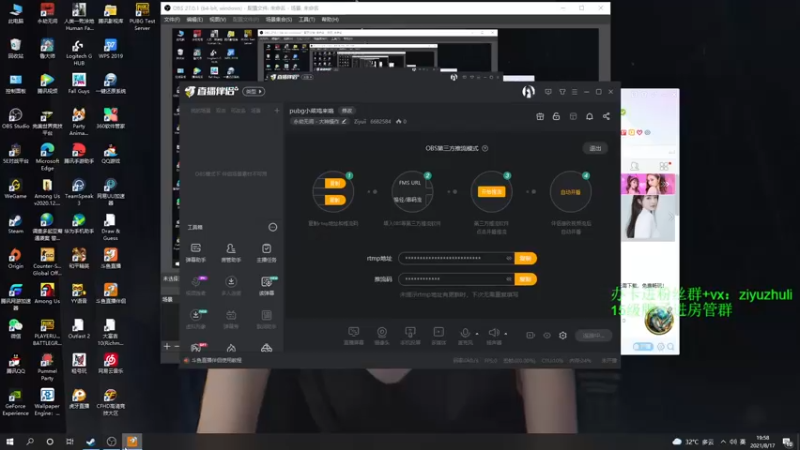Click the rtmp address input field

point(456,258)
